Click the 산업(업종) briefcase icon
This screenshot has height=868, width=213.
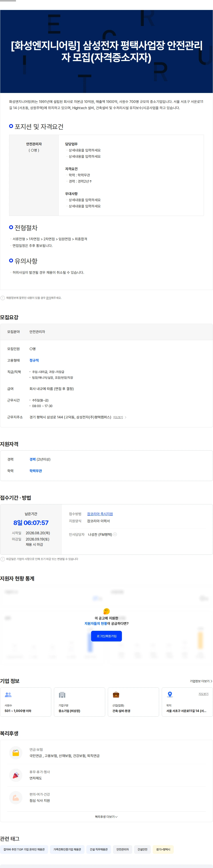[x=116, y=695]
